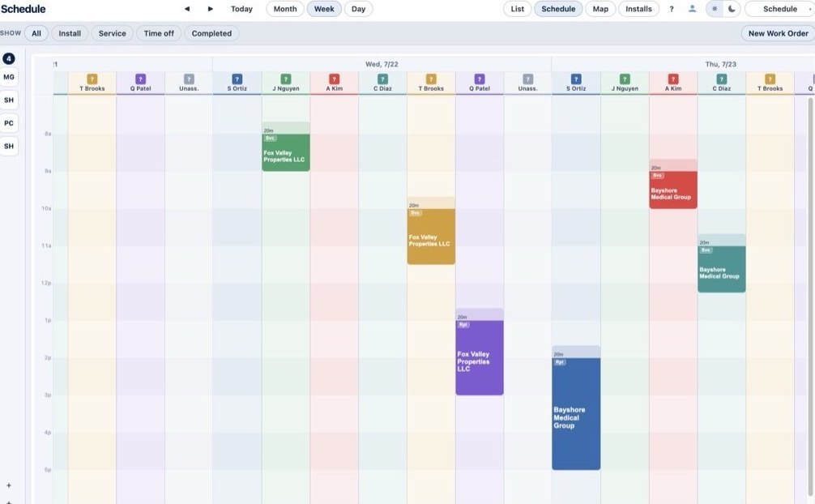
Task: Click the New Work Order button
Action: (778, 33)
